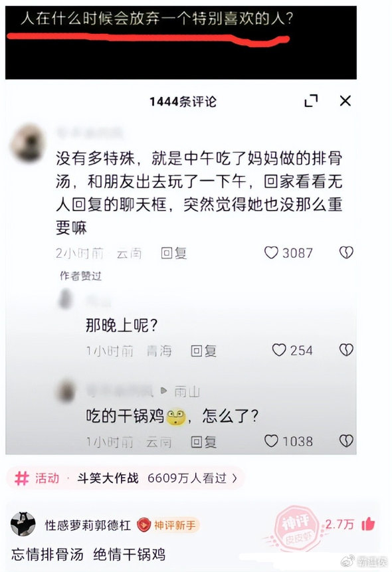Viewport: 392px width, 572px height.
Task: Open the hashtag 活动 tag
Action: [x=37, y=478]
